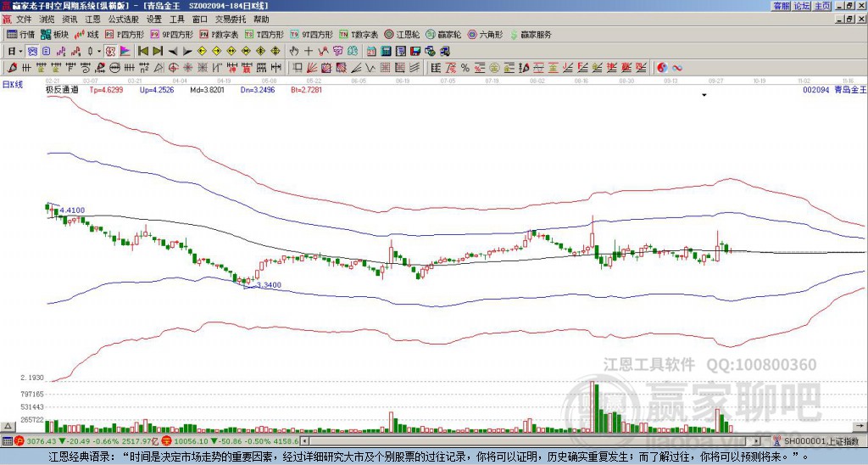
Task: Click 主页 homepage button
Action: click(822, 6)
